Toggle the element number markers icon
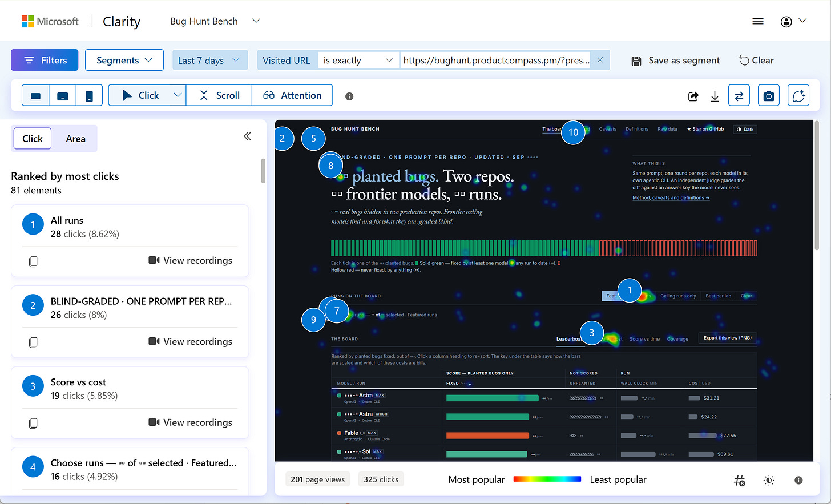This screenshot has height=504, width=831. point(739,481)
